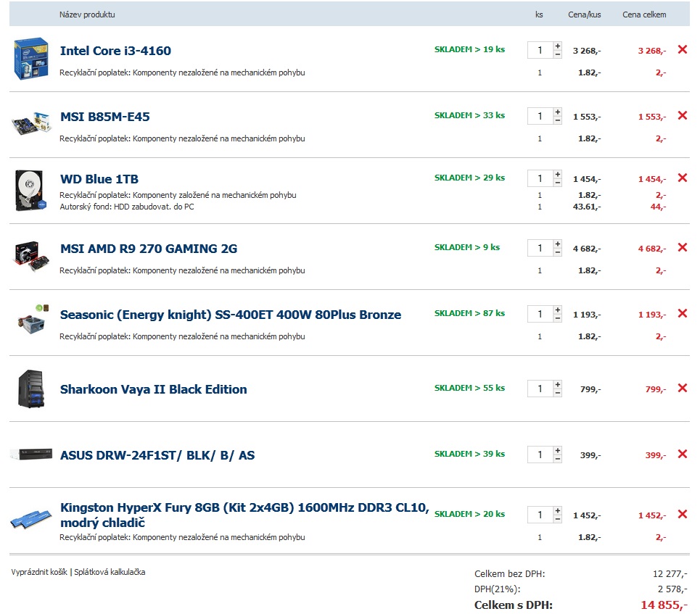Edit quantity field for Intel Core i3-4160

pos(540,51)
